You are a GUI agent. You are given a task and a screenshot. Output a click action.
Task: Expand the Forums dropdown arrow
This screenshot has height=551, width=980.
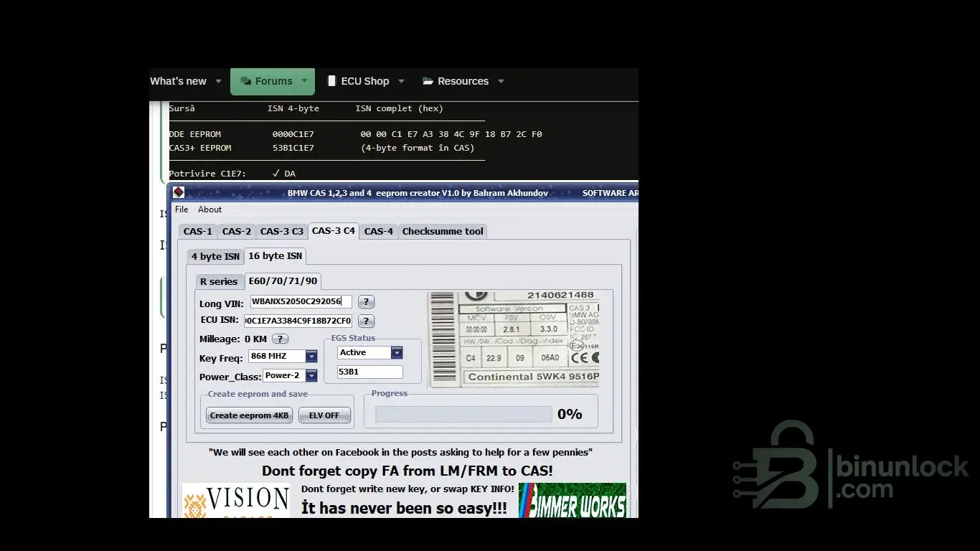(305, 81)
